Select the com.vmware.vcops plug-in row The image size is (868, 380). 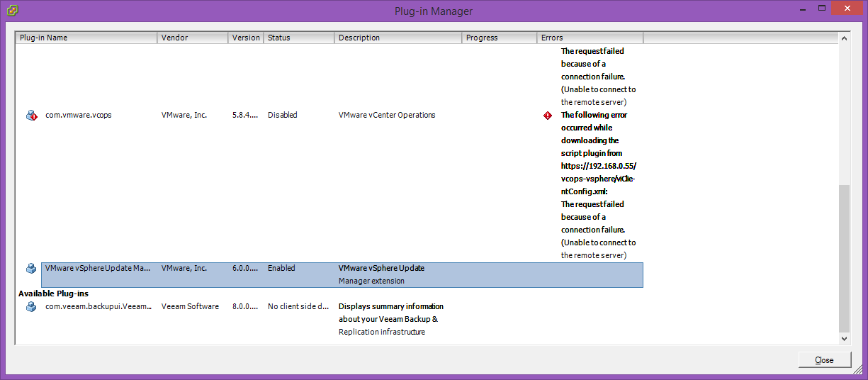[78, 116]
